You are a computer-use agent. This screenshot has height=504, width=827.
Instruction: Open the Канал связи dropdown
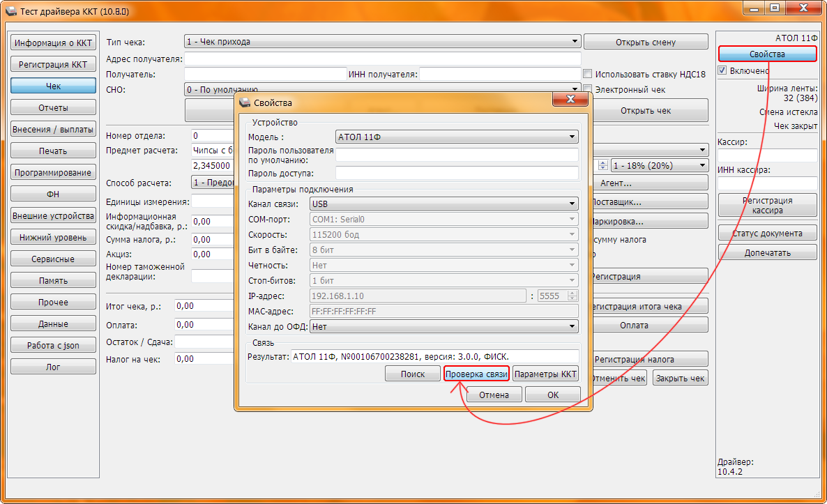coord(443,204)
